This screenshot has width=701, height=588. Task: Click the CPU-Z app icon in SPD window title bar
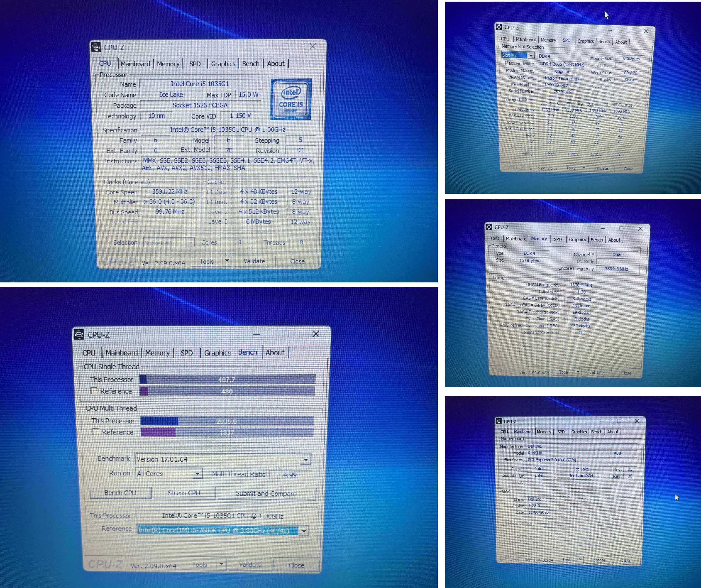pyautogui.click(x=499, y=27)
